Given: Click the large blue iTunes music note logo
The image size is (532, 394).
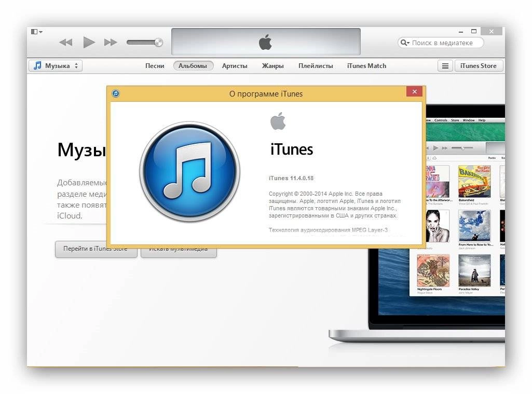Looking at the screenshot, I should 189,172.
